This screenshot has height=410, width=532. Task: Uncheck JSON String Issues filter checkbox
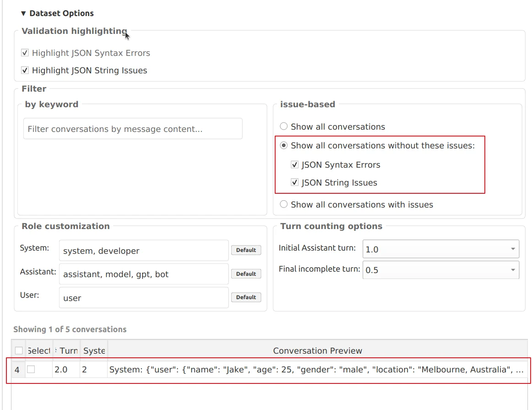coord(294,182)
